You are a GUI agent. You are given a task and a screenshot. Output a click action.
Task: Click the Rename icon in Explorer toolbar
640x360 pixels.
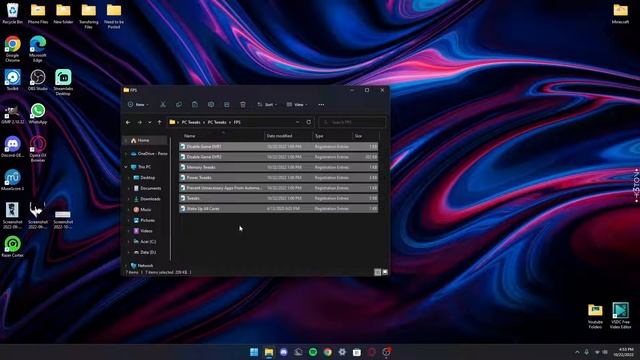click(x=211, y=104)
